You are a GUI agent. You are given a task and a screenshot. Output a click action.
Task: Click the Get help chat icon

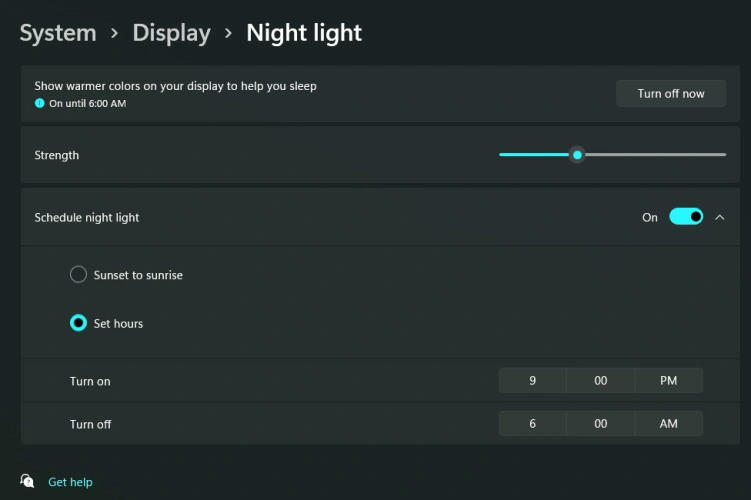[x=28, y=481]
